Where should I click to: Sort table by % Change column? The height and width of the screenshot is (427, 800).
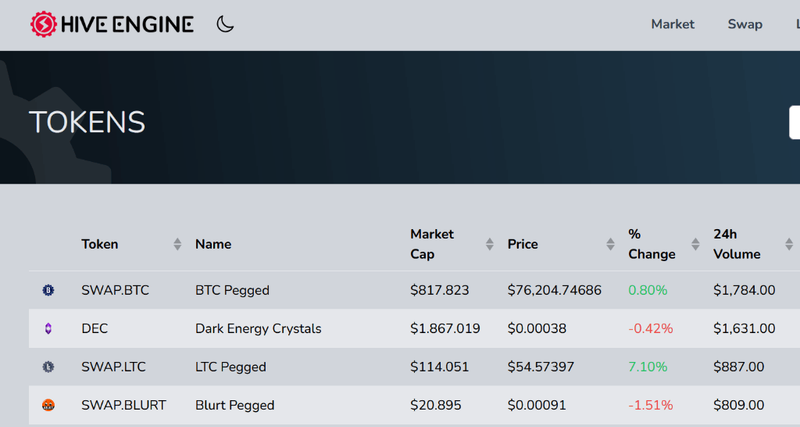[695, 244]
